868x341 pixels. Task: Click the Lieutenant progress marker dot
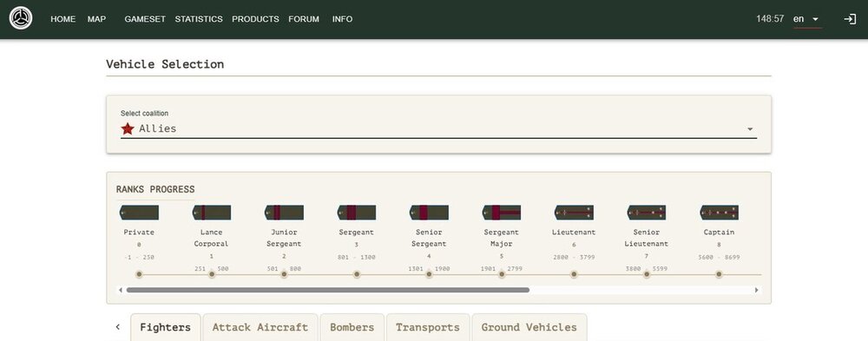pyautogui.click(x=574, y=274)
